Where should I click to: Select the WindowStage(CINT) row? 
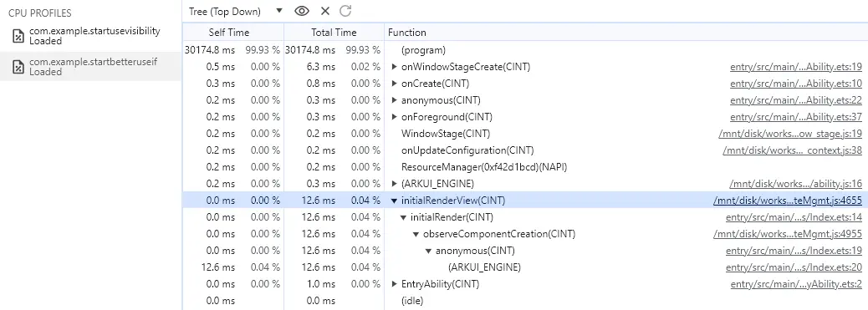(525, 134)
